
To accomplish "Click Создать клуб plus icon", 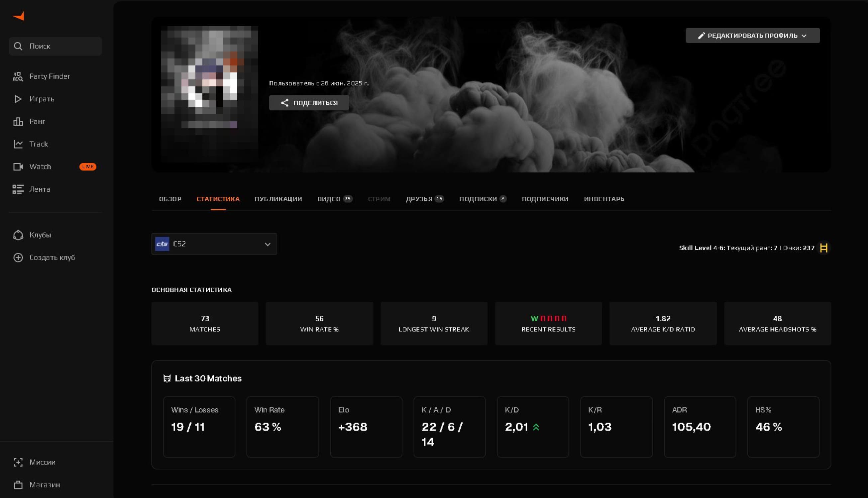I will pos(18,257).
